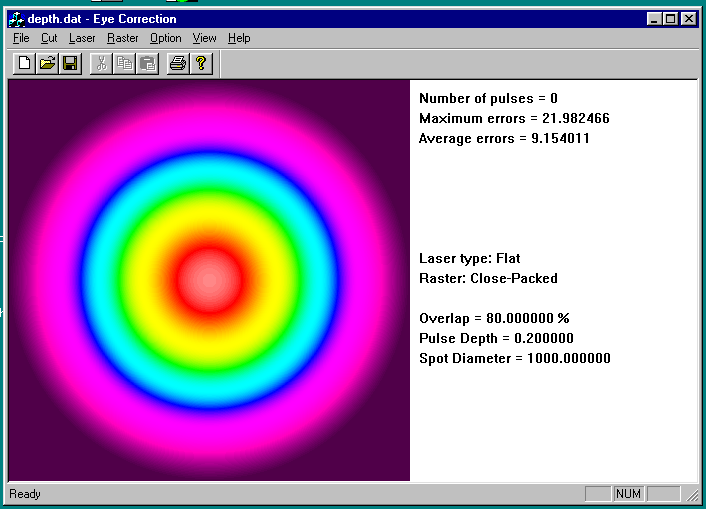Click the New document toolbar icon
This screenshot has height=509, width=706.
point(24,64)
